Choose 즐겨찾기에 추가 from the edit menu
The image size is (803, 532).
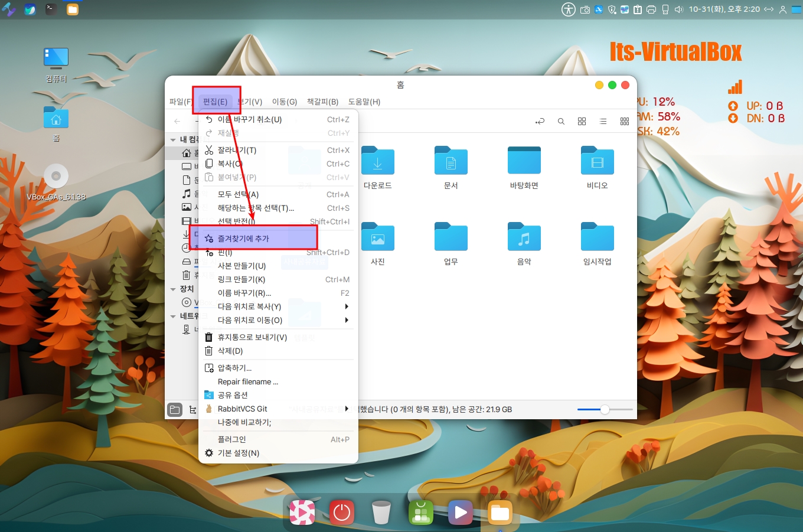click(x=243, y=239)
